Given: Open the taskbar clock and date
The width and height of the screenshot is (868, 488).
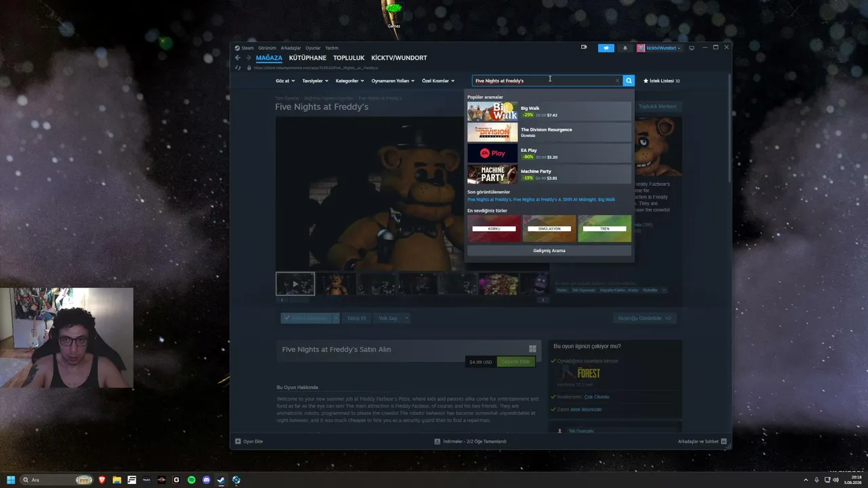Looking at the screenshot, I should click(x=852, y=480).
